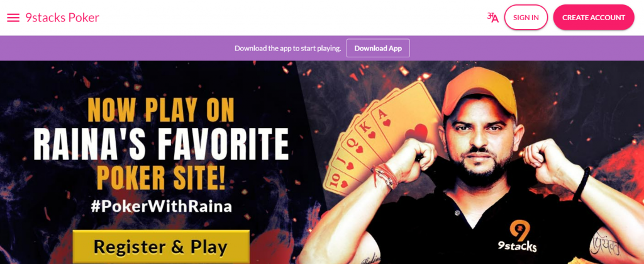This screenshot has height=264, width=644.
Task: Click the Download App button
Action: point(378,48)
